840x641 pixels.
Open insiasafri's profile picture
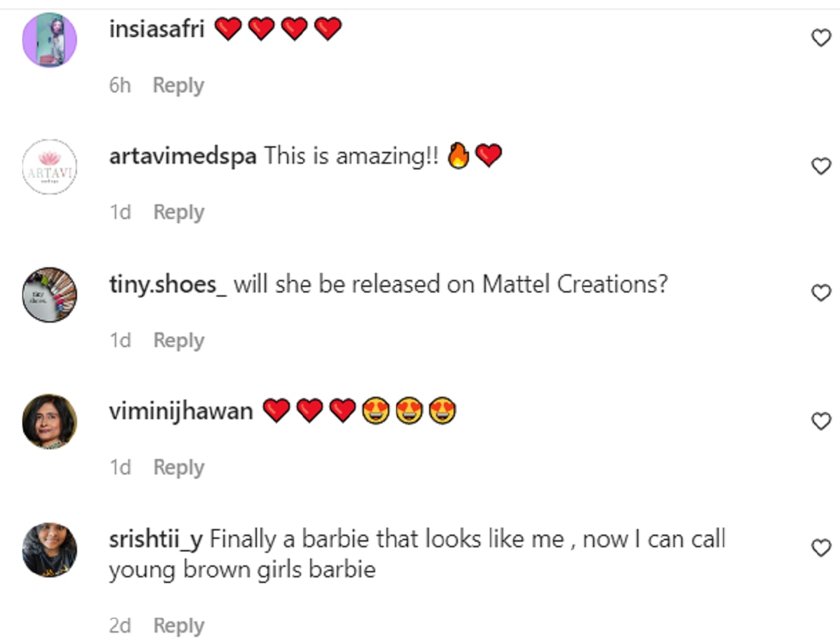[49, 40]
